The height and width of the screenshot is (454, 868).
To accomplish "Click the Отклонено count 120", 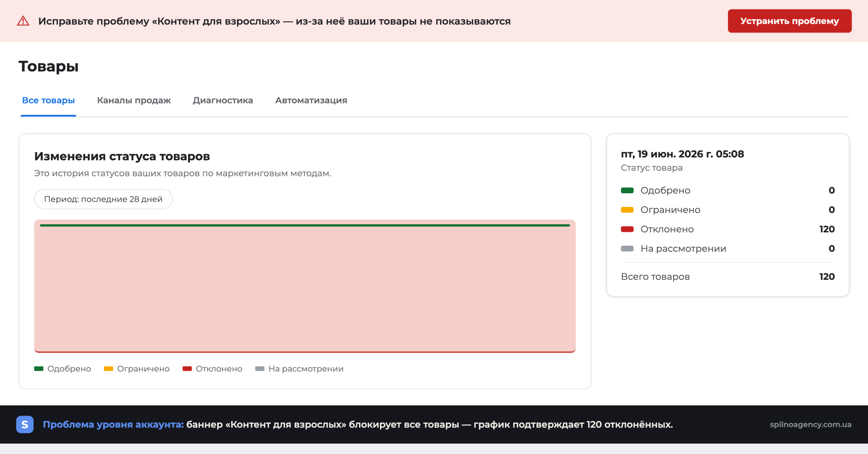I will click(827, 229).
